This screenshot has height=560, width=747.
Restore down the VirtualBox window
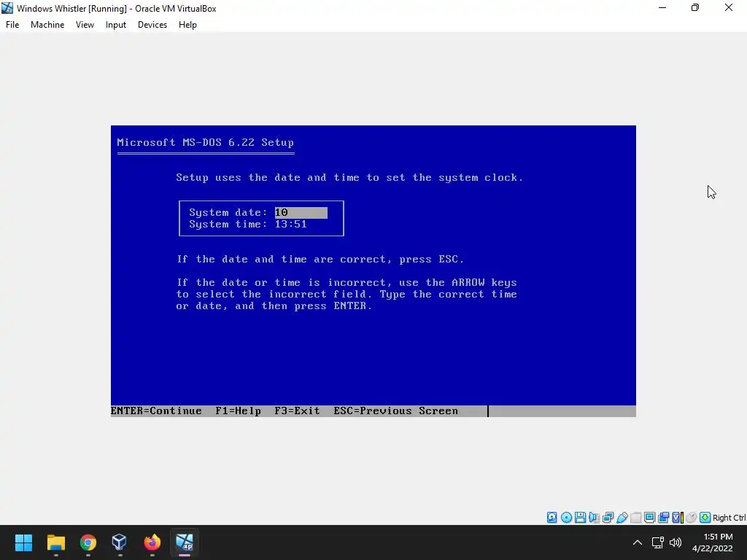[x=695, y=8]
